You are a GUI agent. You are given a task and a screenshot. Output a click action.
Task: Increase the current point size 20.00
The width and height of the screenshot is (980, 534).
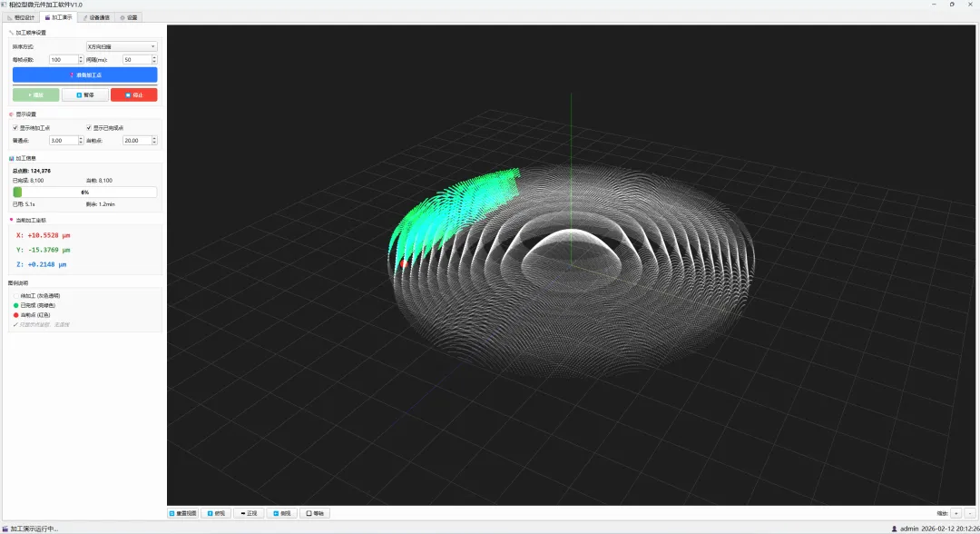(154, 138)
